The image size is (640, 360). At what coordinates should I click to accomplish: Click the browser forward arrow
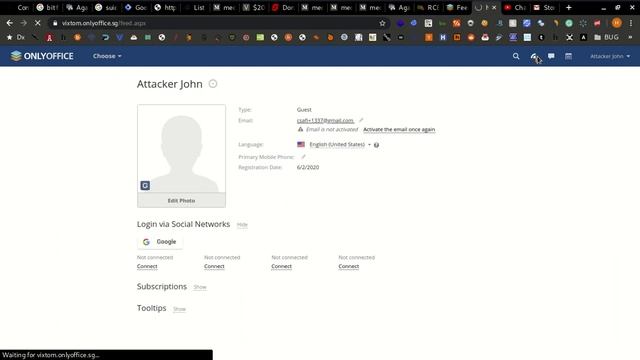point(24,23)
